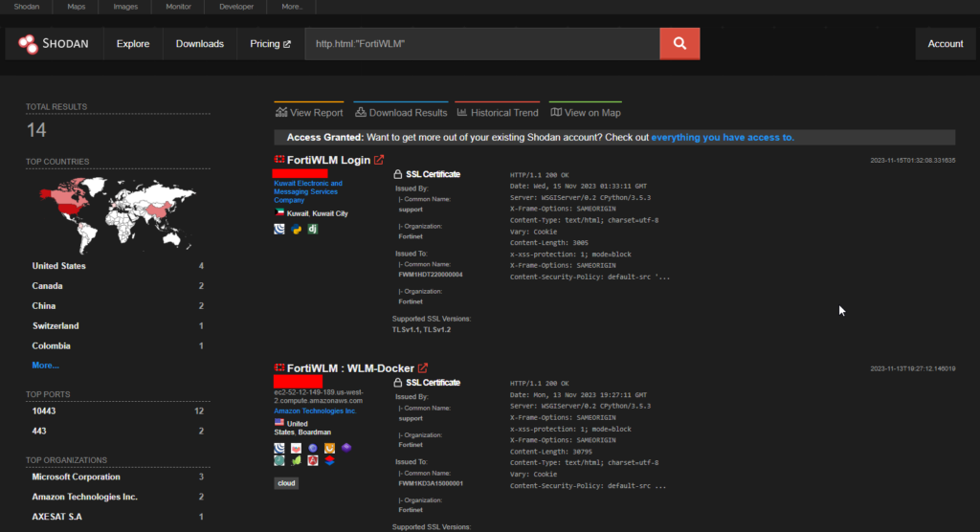Open the Pricing external page
Screen dimensions: 980x532
click(270, 44)
